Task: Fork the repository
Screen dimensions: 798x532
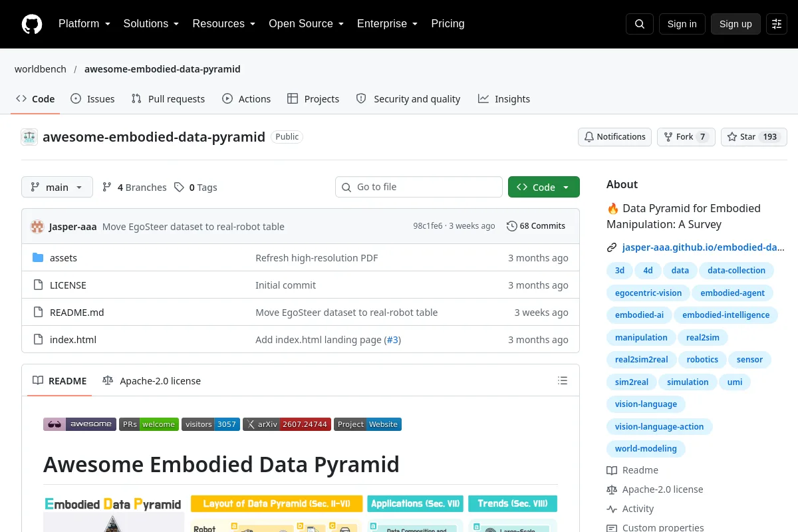Action: pos(686,137)
